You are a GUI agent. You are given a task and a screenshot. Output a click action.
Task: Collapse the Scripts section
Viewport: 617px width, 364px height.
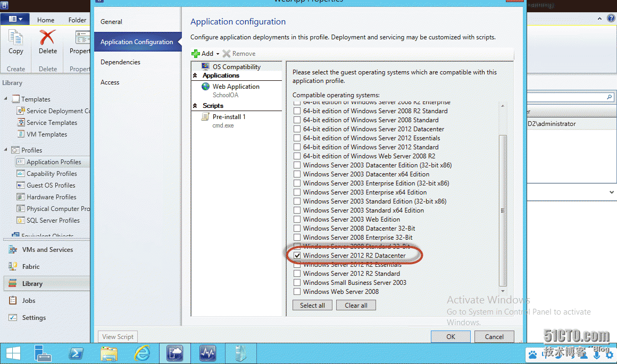pyautogui.click(x=195, y=106)
